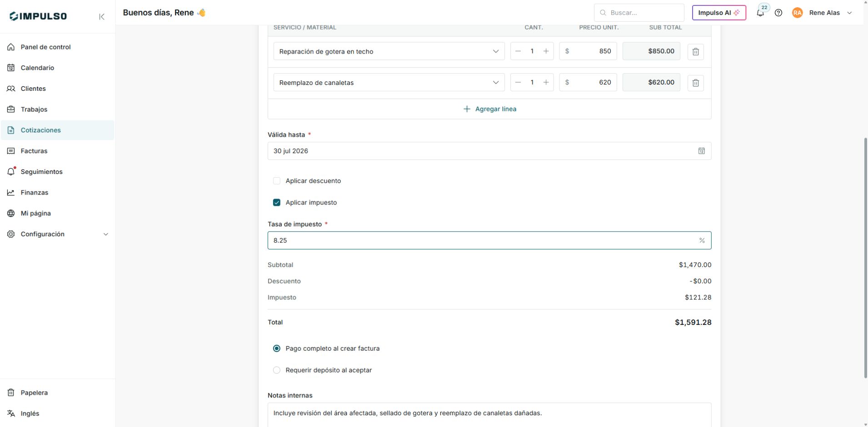Viewport: 868px width, 427px height.
Task: Click the RA user avatar
Action: tap(797, 13)
